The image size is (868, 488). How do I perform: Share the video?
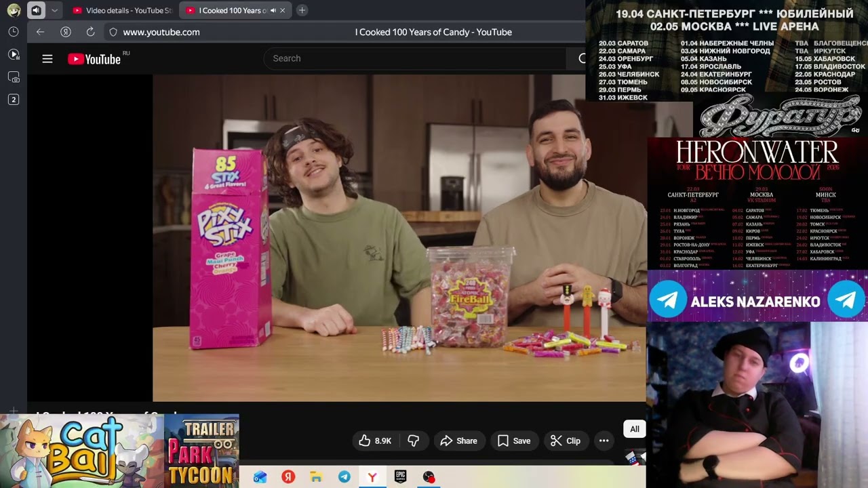click(459, 441)
